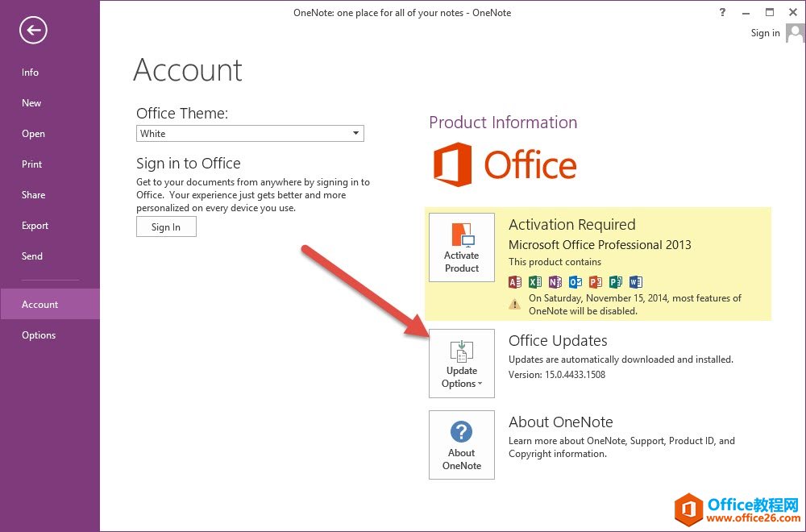Open Options from the sidebar
The width and height of the screenshot is (806, 532).
38,335
